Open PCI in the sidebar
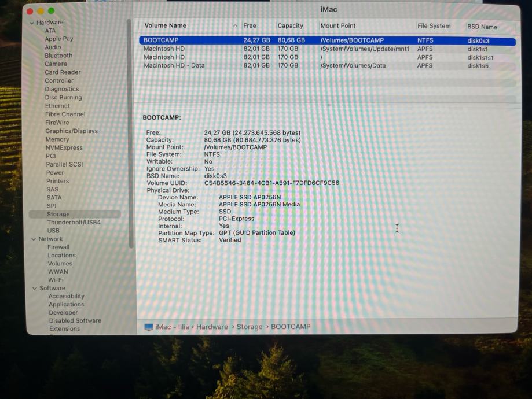532x399 pixels. [x=51, y=156]
